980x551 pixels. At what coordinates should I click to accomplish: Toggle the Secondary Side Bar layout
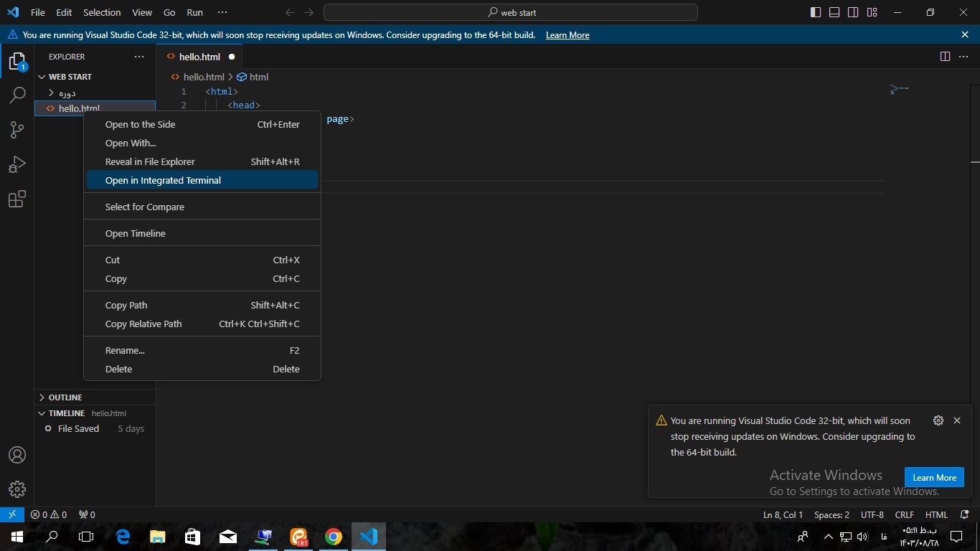(x=853, y=12)
